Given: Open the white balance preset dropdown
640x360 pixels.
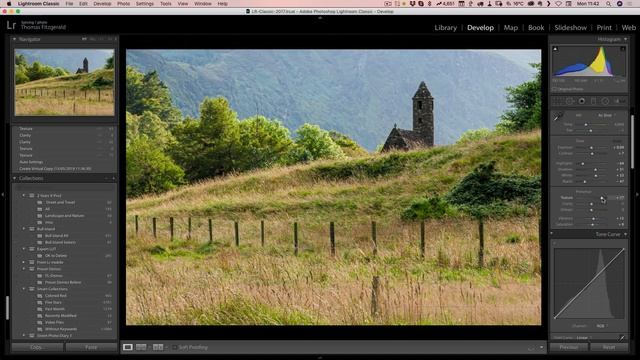Looking at the screenshot, I should (x=607, y=115).
